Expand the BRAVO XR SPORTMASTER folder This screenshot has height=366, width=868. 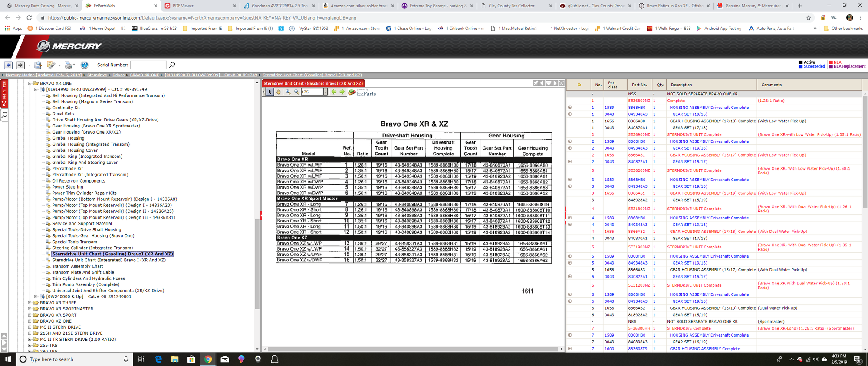coord(30,309)
